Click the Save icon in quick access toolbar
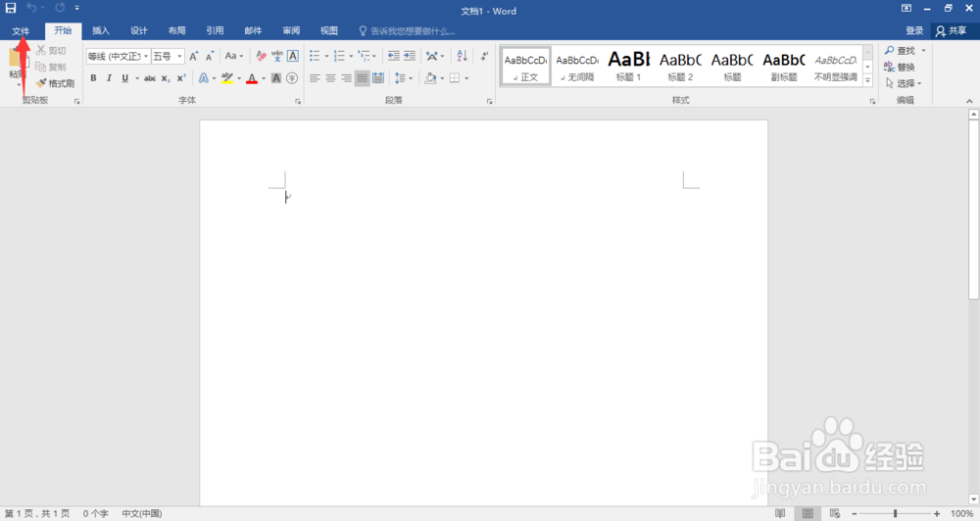Screen dimensions: 980x521 tap(11, 8)
